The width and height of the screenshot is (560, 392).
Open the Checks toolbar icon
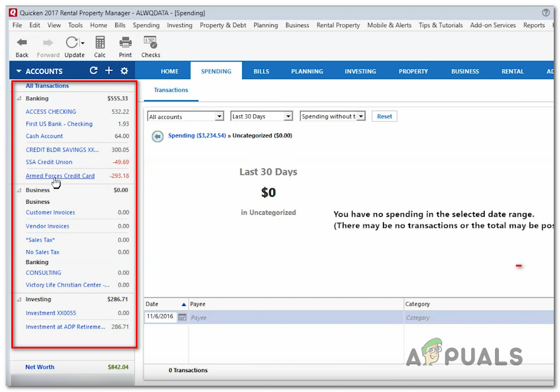(x=150, y=42)
